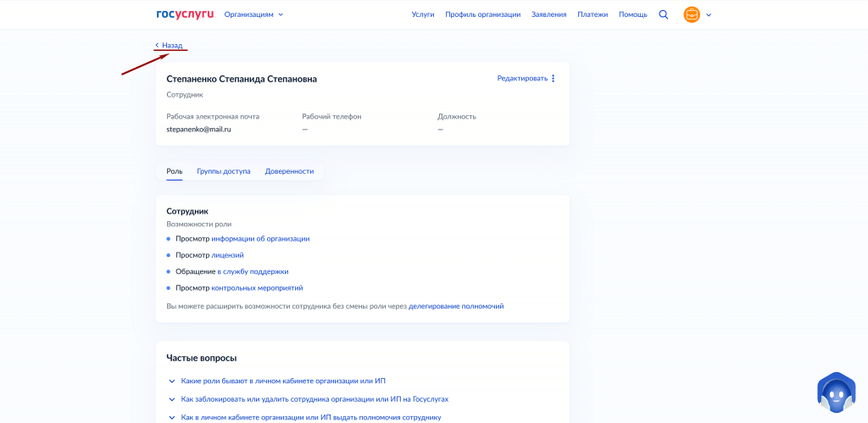
Task: Go back using the Назад link
Action: tap(169, 46)
